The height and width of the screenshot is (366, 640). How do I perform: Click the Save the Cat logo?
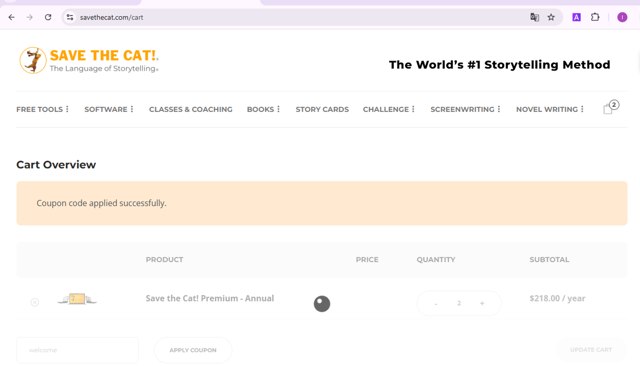[x=89, y=60]
